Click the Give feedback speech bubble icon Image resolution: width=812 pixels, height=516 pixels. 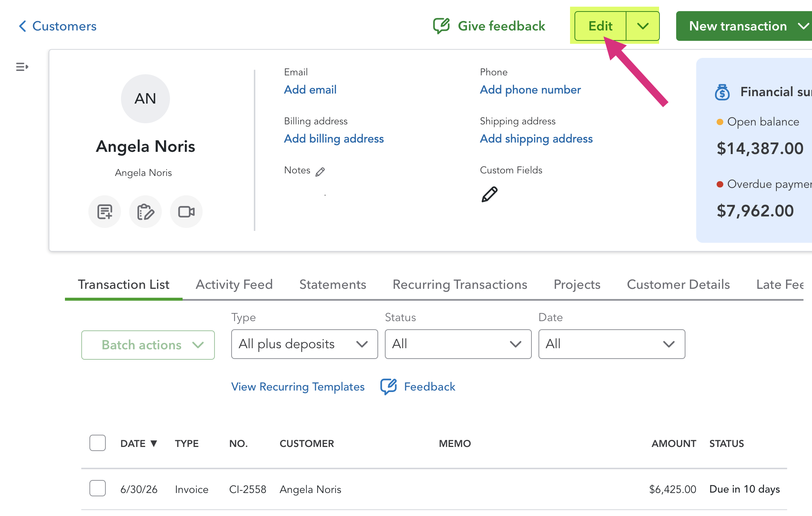[x=441, y=26]
